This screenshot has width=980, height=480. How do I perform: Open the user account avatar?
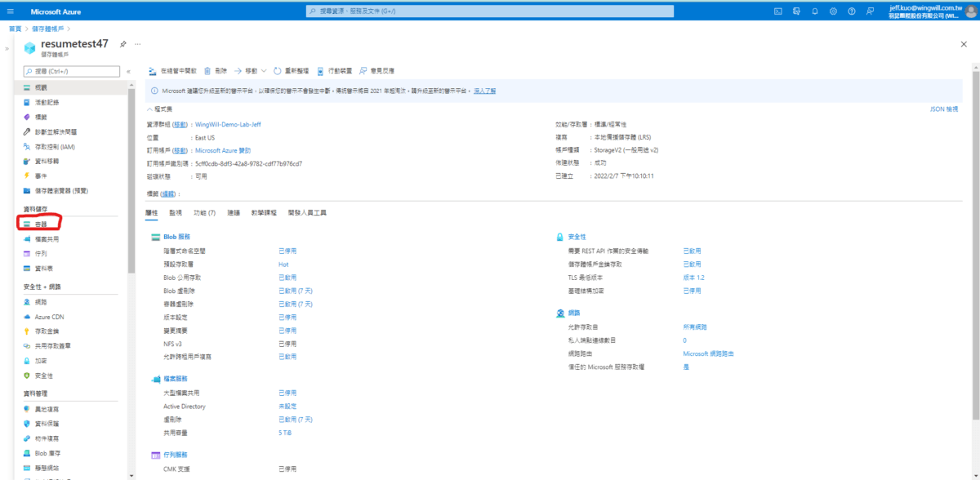tap(970, 11)
